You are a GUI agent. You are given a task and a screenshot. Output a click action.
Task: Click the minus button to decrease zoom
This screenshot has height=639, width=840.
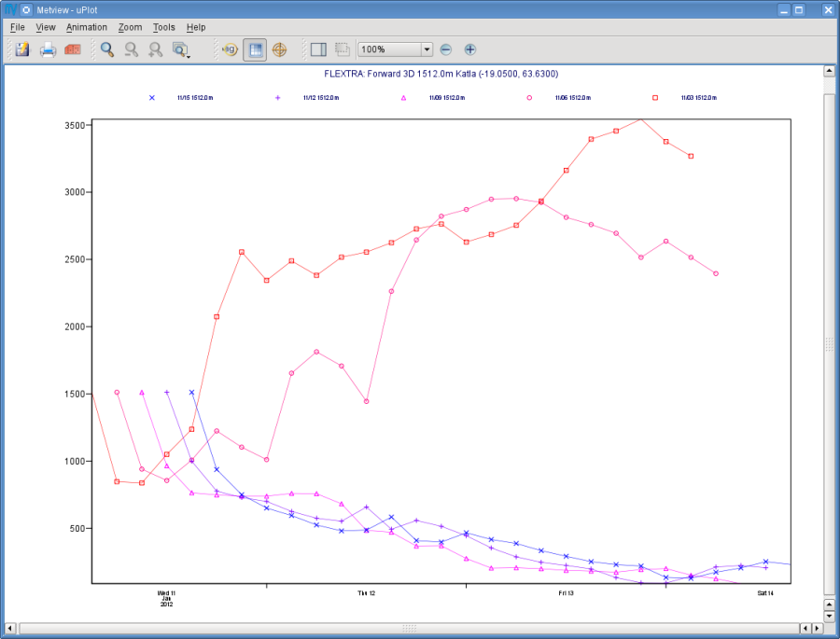click(x=446, y=49)
